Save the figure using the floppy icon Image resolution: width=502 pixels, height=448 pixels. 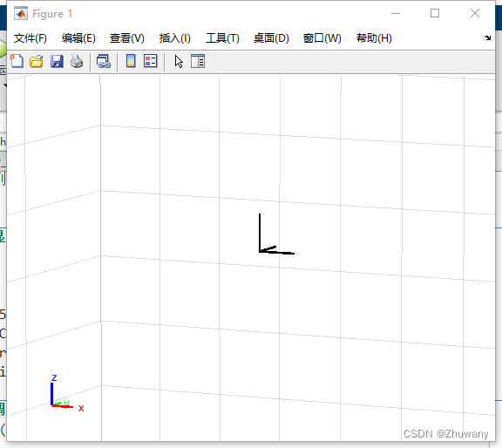[57, 61]
